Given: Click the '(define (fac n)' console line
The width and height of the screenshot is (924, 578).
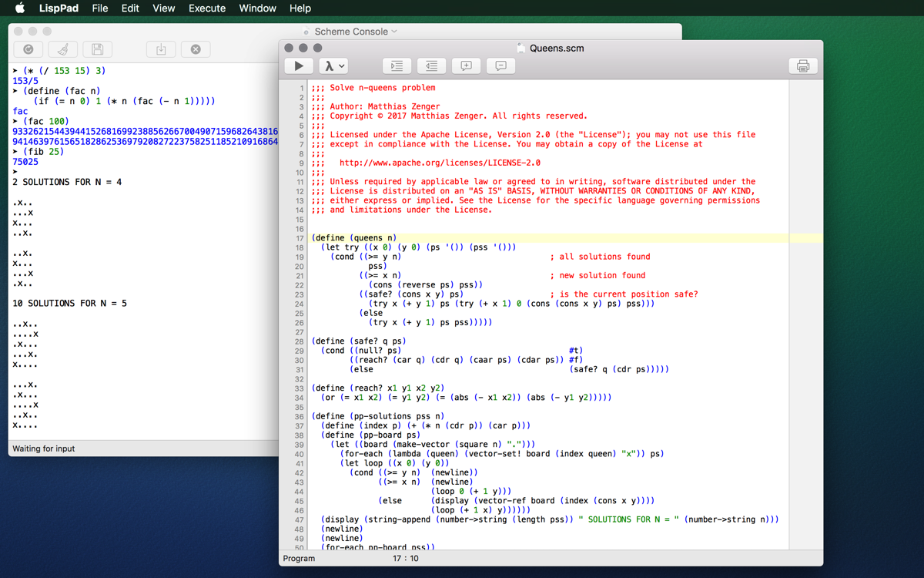Looking at the screenshot, I should (62, 91).
